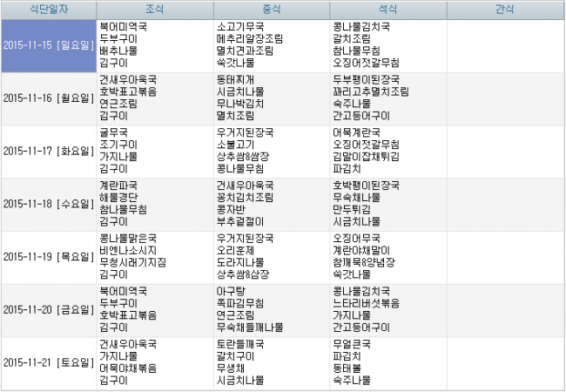The height and width of the screenshot is (392, 566).
Task: Select 굴무국 in Tuesday's breakfast
Action: pyautogui.click(x=113, y=132)
